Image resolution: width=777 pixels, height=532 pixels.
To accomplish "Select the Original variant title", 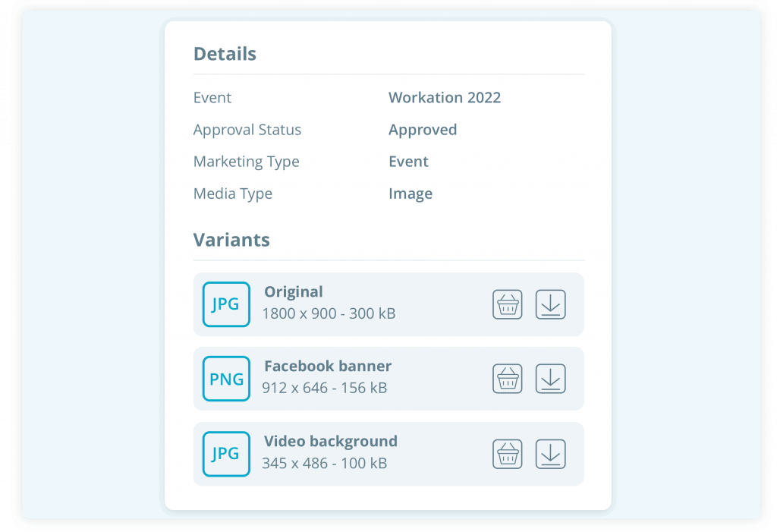I will pyautogui.click(x=294, y=292).
